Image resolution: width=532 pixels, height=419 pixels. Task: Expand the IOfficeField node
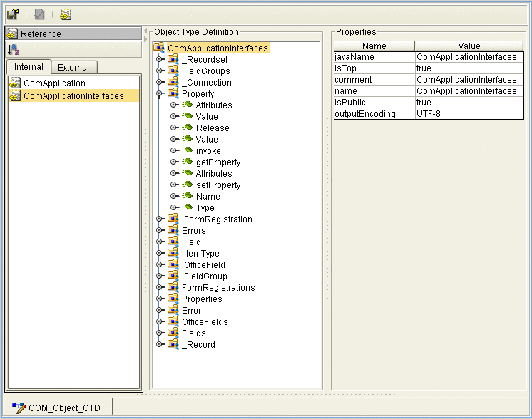[x=159, y=264]
